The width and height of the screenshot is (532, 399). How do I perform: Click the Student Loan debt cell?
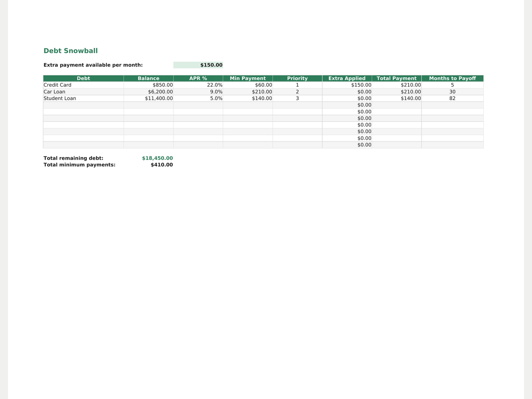tap(83, 98)
